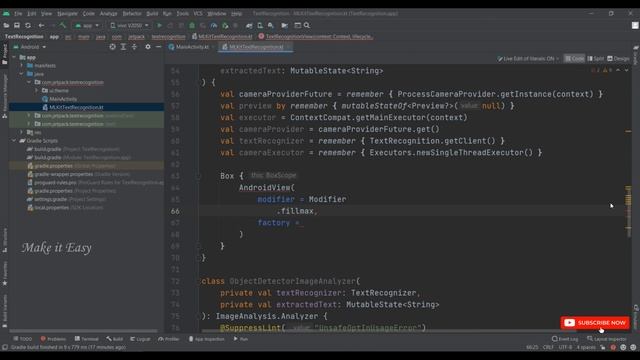
Task: Open the TODO tool window
Action: pos(22,339)
